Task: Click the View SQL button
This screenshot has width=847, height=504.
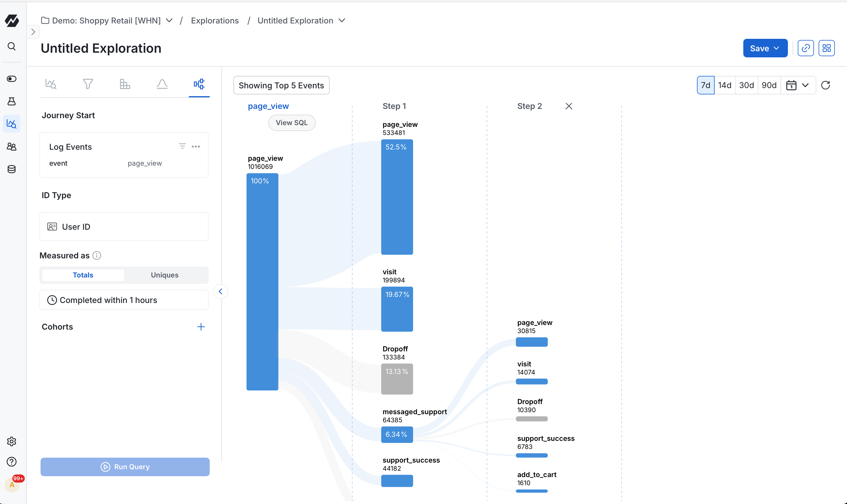Action: coord(291,123)
